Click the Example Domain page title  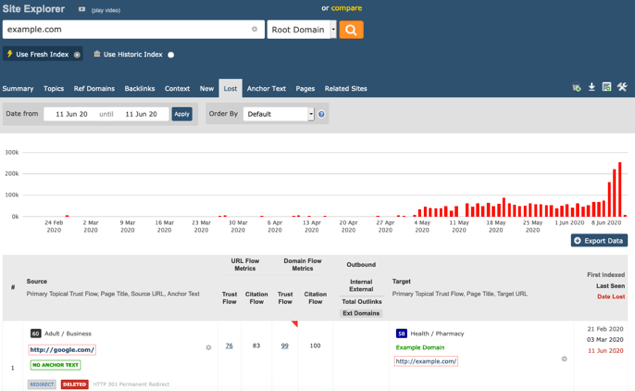[420, 347]
